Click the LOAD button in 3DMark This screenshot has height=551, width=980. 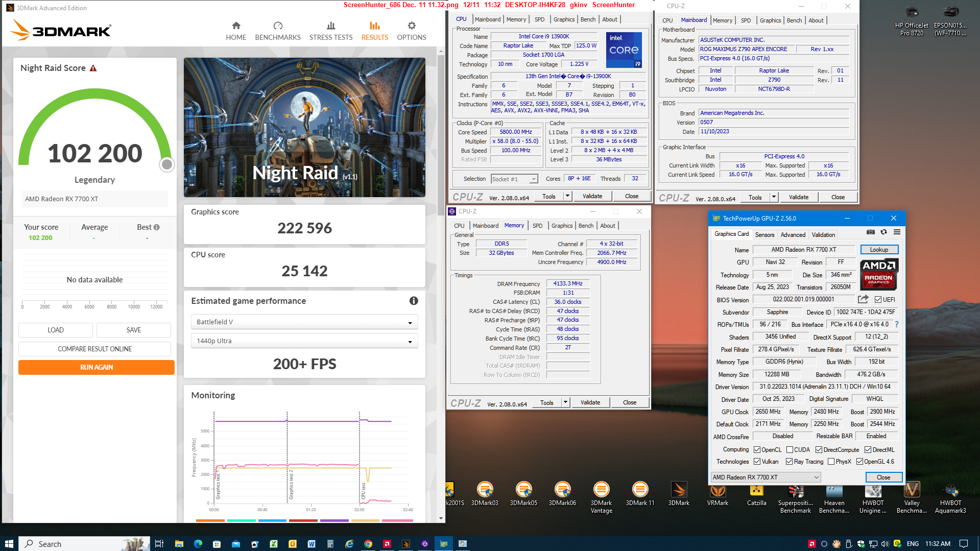click(x=56, y=330)
